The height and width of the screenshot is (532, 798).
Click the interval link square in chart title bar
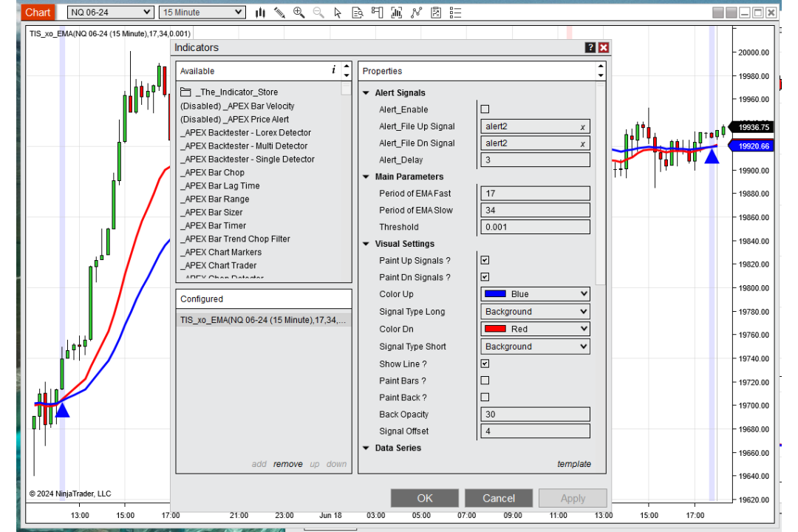tap(731, 13)
